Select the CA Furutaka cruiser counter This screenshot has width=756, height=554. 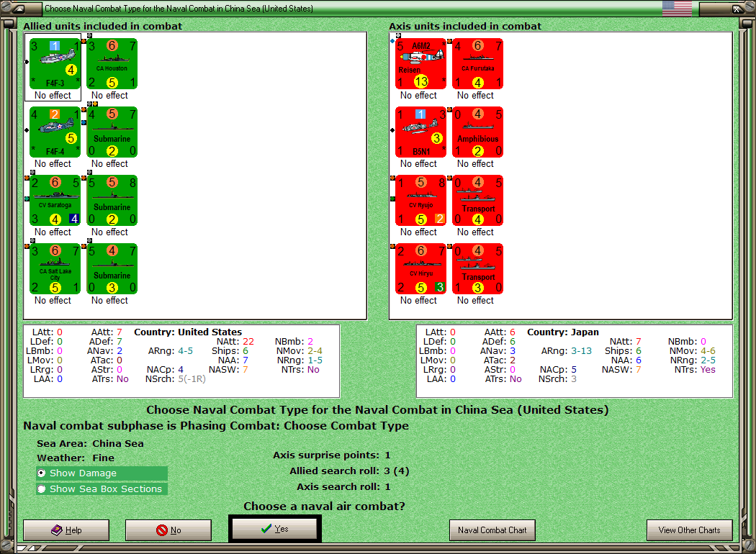click(x=478, y=63)
